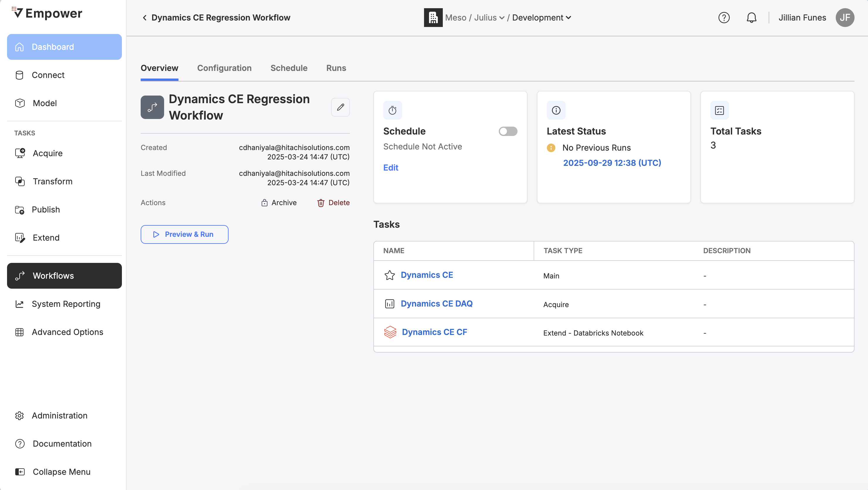
Task: Click the Databricks icon for Dynamics CE CF
Action: click(390, 332)
